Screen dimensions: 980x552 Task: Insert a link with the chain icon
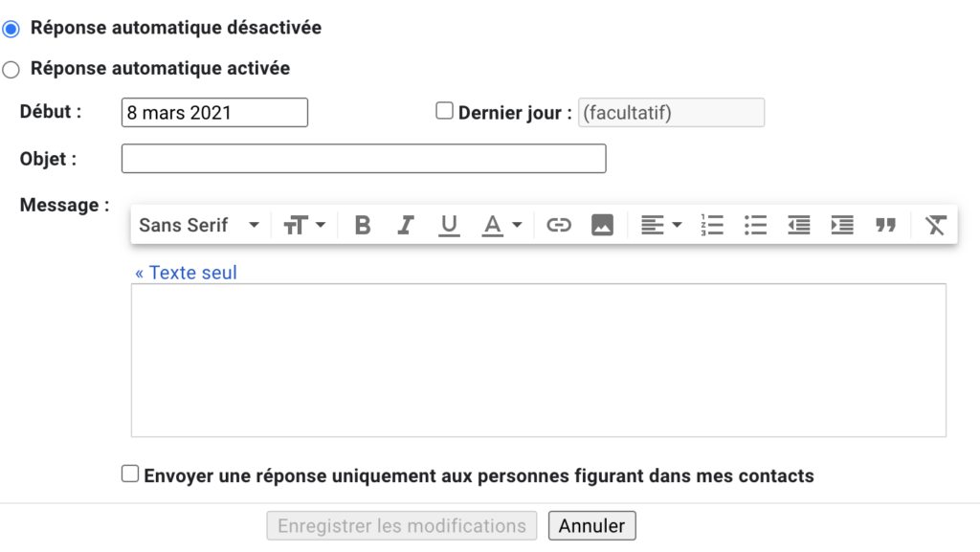(x=559, y=226)
